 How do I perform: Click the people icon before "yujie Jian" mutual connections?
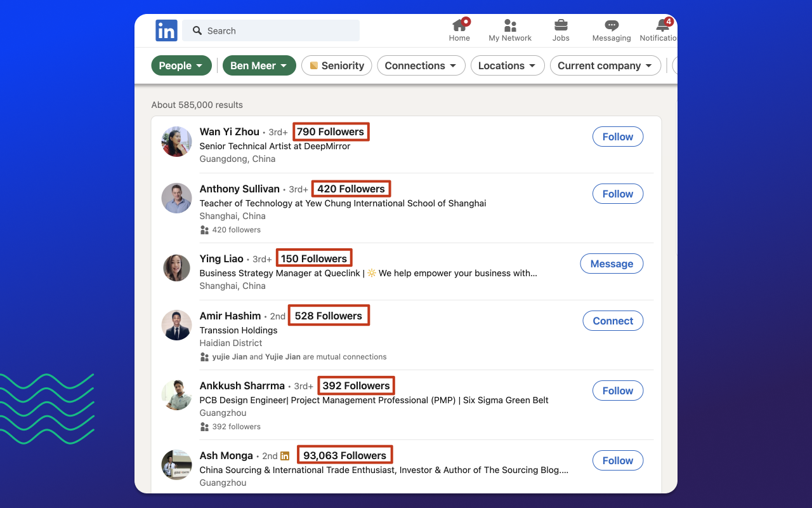(x=204, y=357)
